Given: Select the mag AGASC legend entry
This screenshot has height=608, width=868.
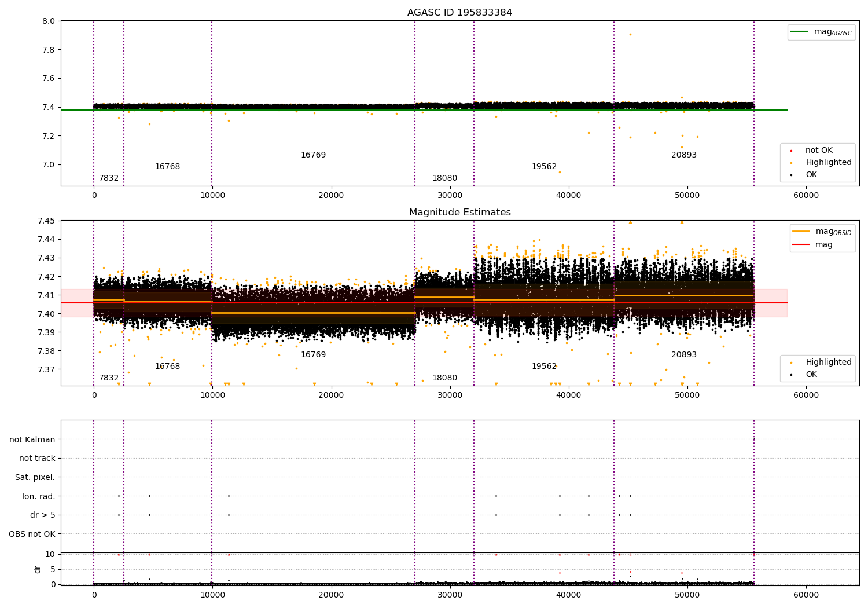Looking at the screenshot, I should coord(821,32).
